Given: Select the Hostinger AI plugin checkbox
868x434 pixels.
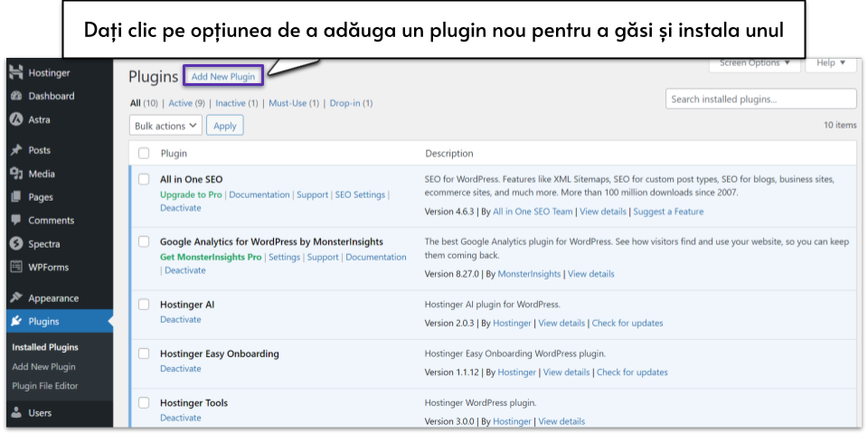Looking at the screenshot, I should (144, 305).
